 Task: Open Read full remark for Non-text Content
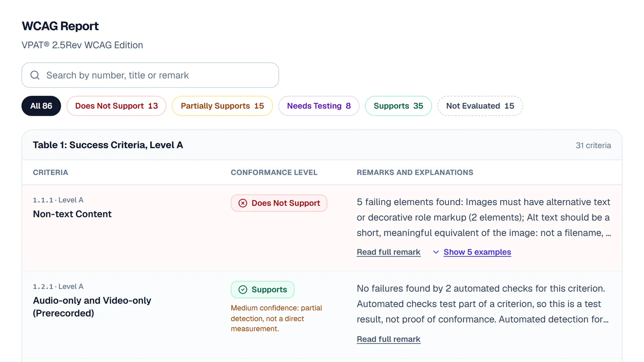click(x=388, y=252)
